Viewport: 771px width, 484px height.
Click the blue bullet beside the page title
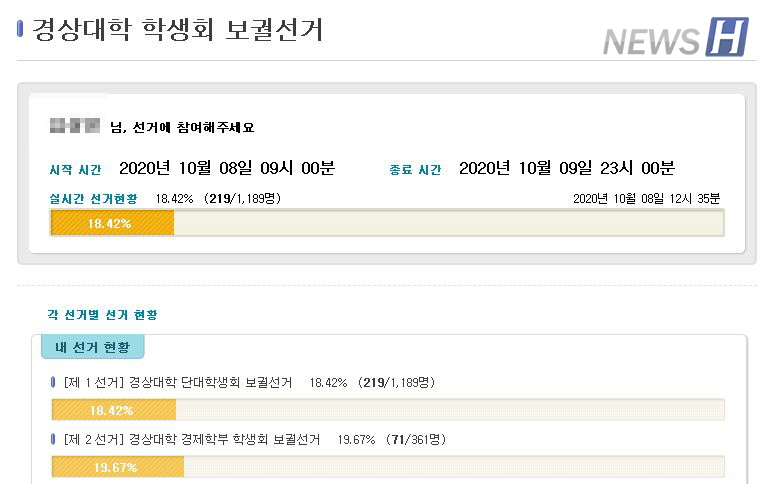21,29
